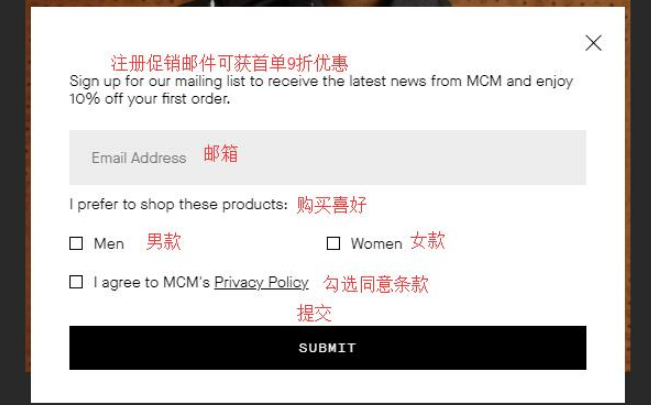Tick the Men checkbox
Image resolution: width=651 pixels, height=406 pixels.
point(76,243)
